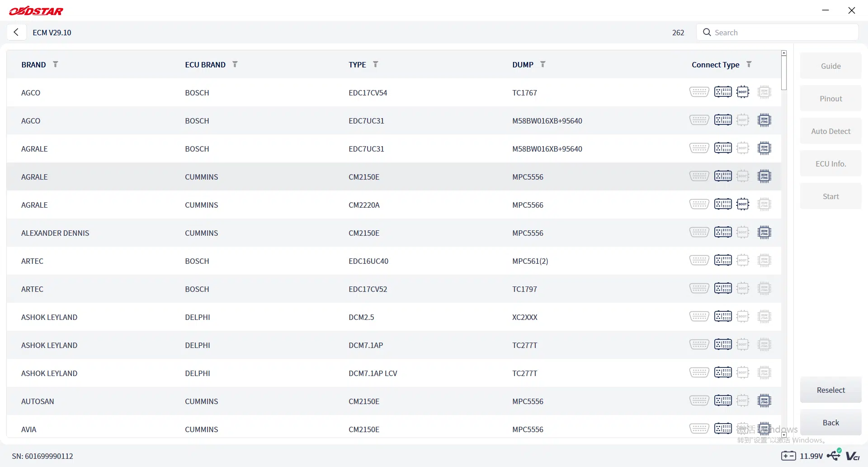Open ECU Info.
The image size is (868, 467).
pyautogui.click(x=831, y=164)
